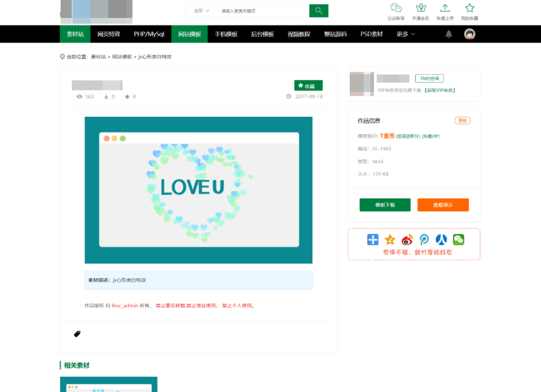
Task: Click the 快速上传 upload icon
Action: pyautogui.click(x=445, y=8)
